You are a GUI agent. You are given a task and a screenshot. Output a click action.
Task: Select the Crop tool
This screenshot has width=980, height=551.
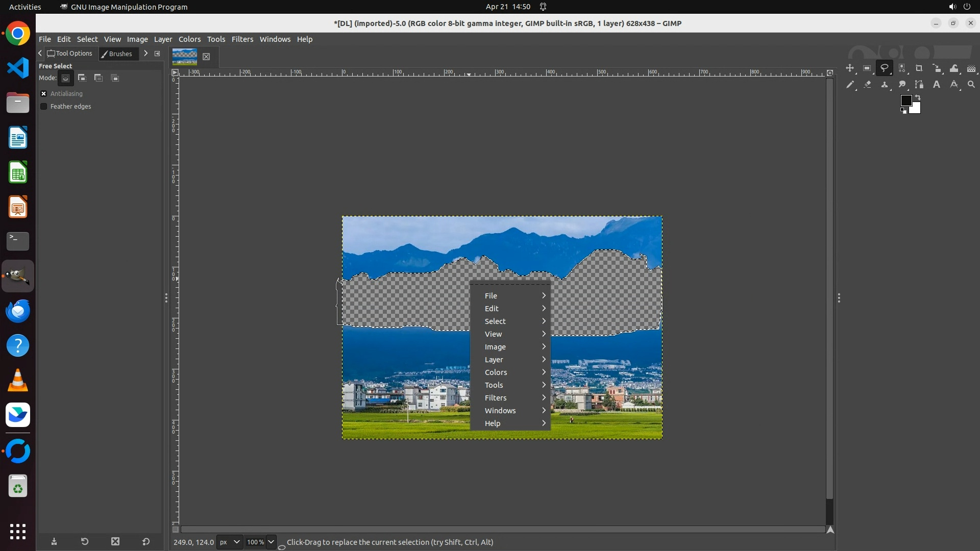pyautogui.click(x=919, y=68)
